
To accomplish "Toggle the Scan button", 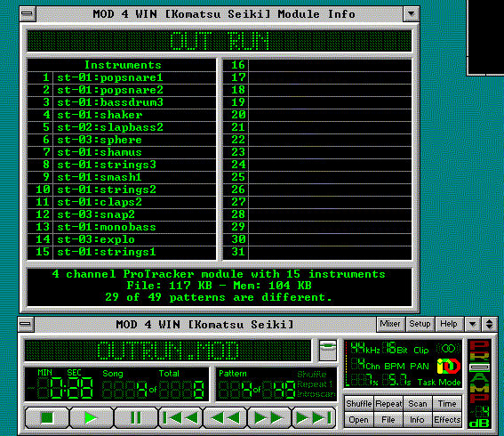I will 417,403.
